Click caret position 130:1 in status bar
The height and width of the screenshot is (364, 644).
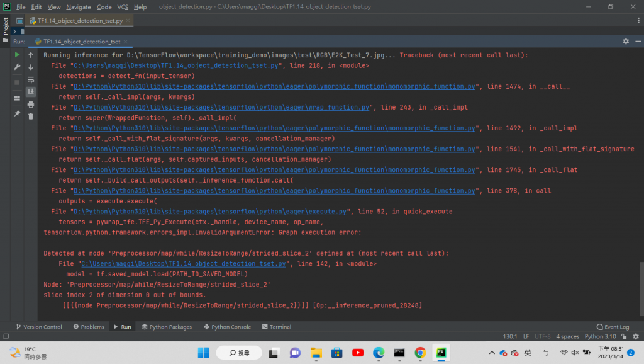tap(510, 336)
